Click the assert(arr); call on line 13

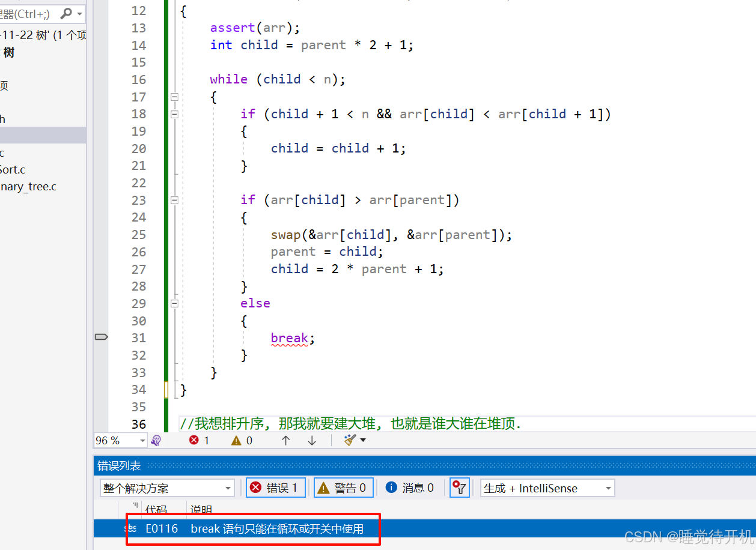[x=255, y=28]
